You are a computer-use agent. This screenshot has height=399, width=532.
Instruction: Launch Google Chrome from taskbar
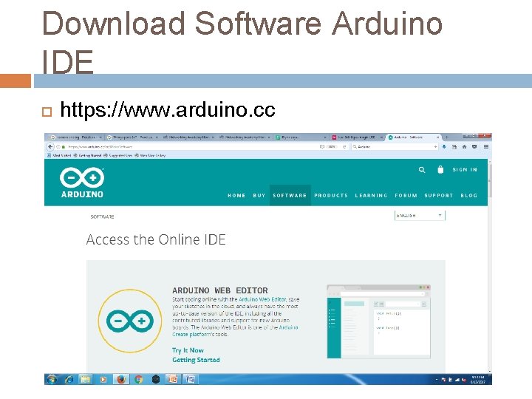pyautogui.click(x=138, y=379)
